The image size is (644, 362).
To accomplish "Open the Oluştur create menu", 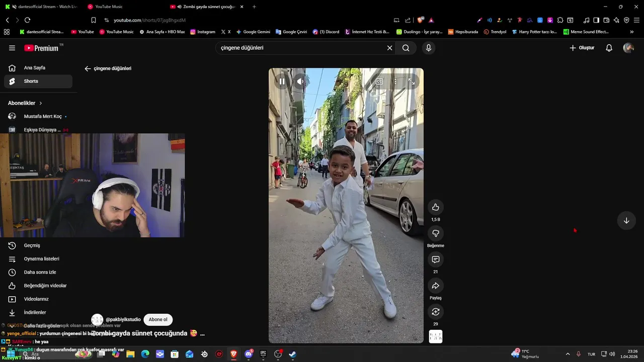I will click(582, 48).
